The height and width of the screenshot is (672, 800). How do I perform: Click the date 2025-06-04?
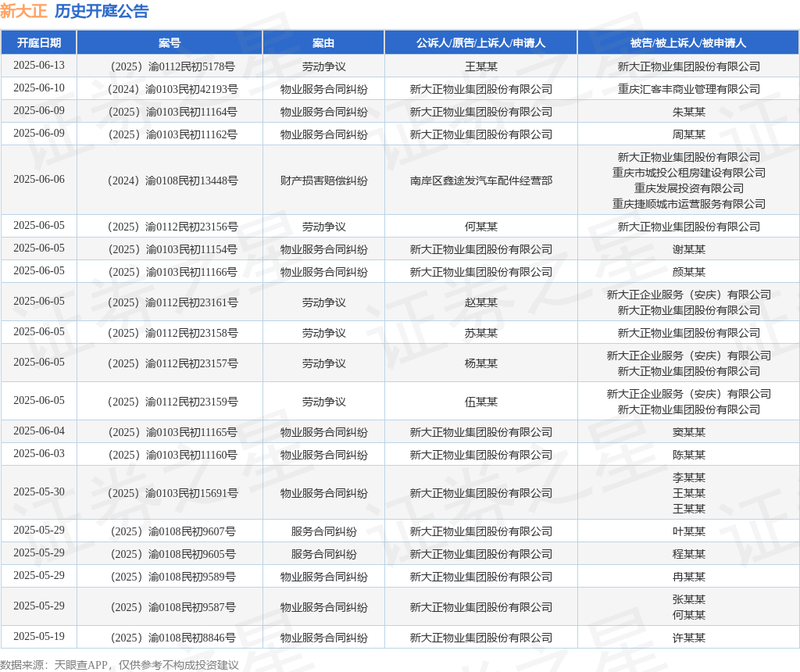pos(39,431)
